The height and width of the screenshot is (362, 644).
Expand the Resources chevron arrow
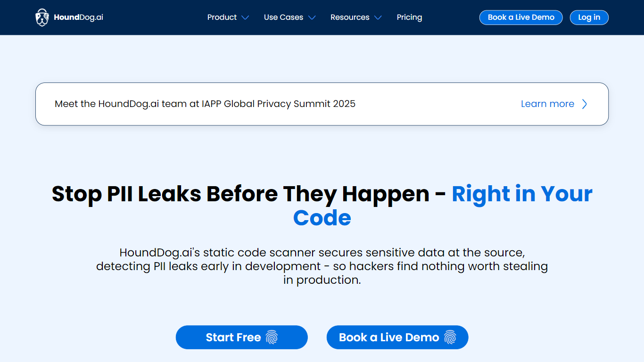[x=378, y=17]
